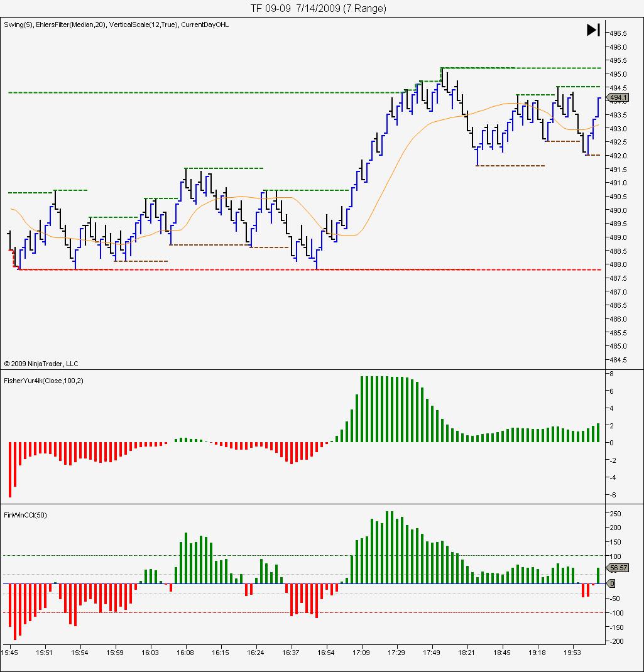Click the 494.1 current price marker

tap(618, 98)
